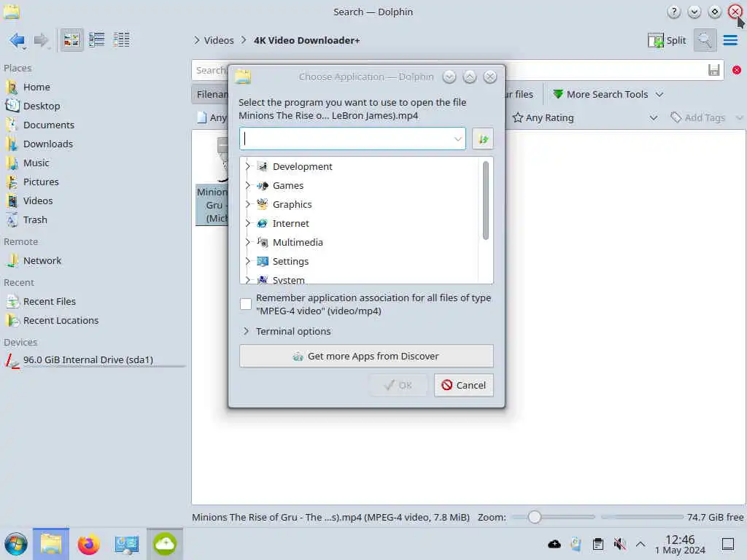Toggle Split view in Dolphin
Viewport: 747px width, 560px height.
(667, 41)
